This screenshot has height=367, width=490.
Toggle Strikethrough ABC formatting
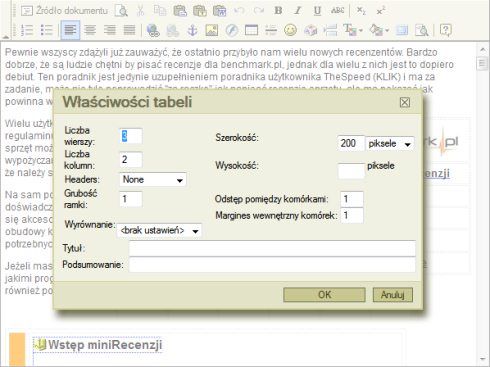click(337, 11)
